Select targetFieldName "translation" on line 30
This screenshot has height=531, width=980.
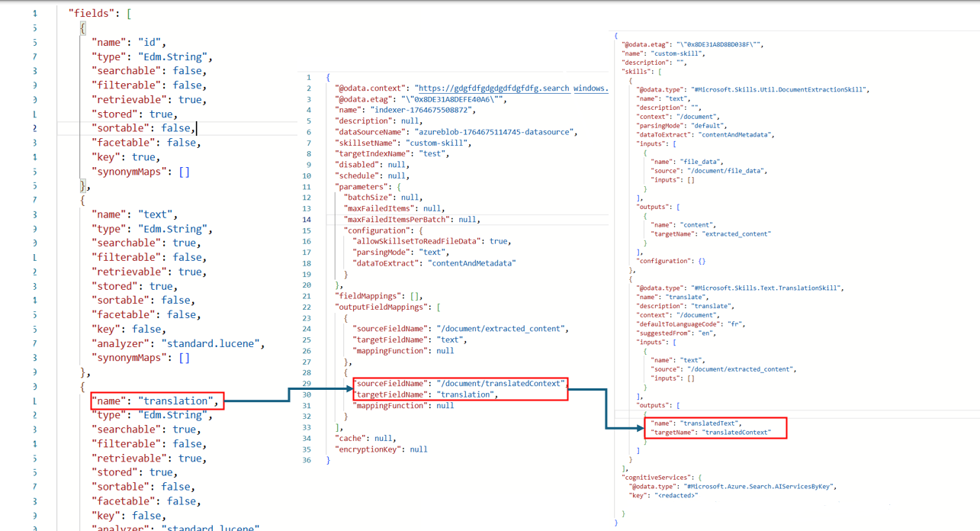click(x=465, y=394)
